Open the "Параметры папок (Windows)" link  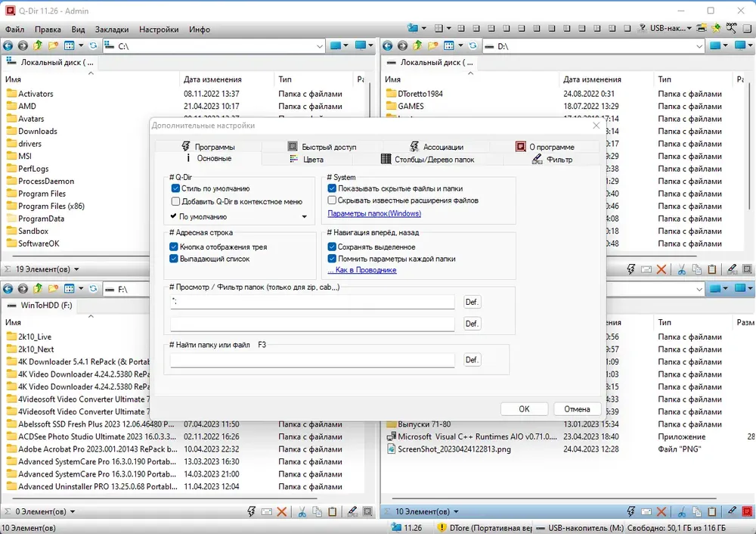click(x=374, y=213)
